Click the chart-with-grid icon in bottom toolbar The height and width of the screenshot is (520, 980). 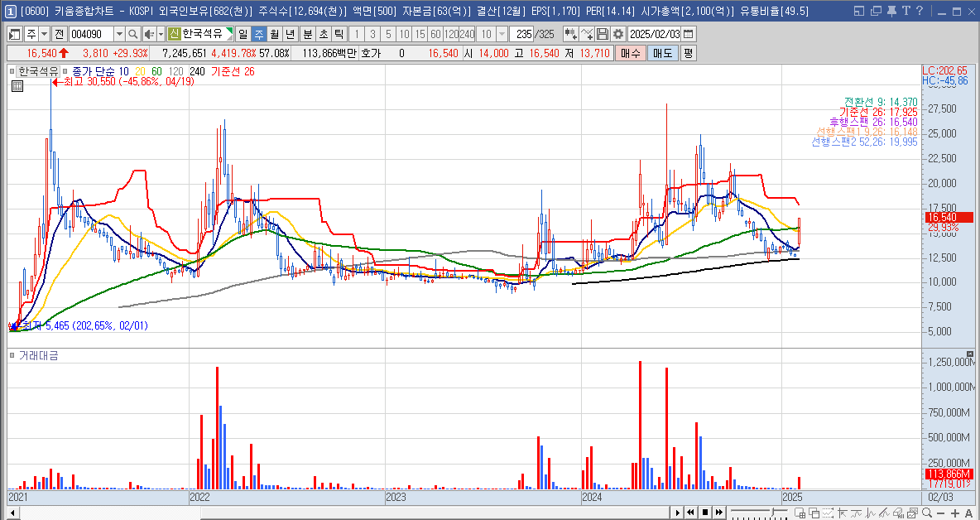(x=800, y=513)
